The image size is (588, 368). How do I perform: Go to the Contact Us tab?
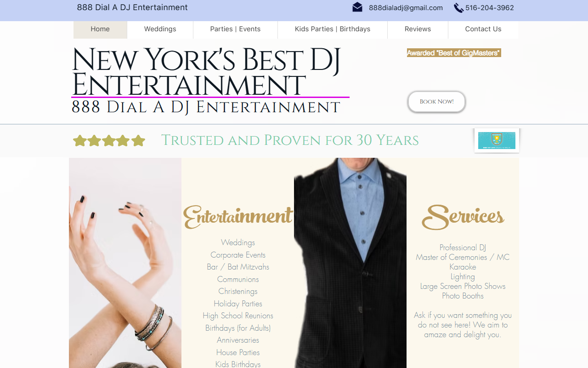click(483, 29)
